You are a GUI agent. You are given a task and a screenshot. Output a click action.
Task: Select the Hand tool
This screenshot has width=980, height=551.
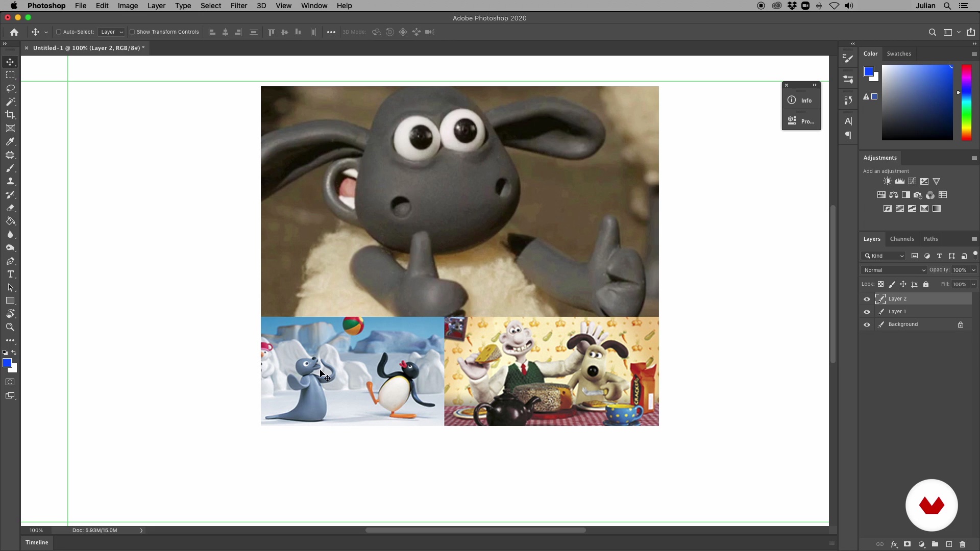click(10, 314)
